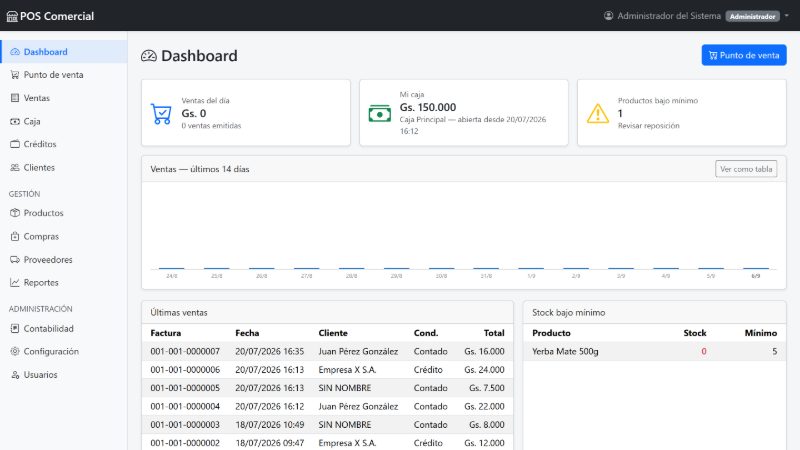The width and height of the screenshot is (800, 450).
Task: Go to Usuarios in the sidebar
Action: coord(64,375)
